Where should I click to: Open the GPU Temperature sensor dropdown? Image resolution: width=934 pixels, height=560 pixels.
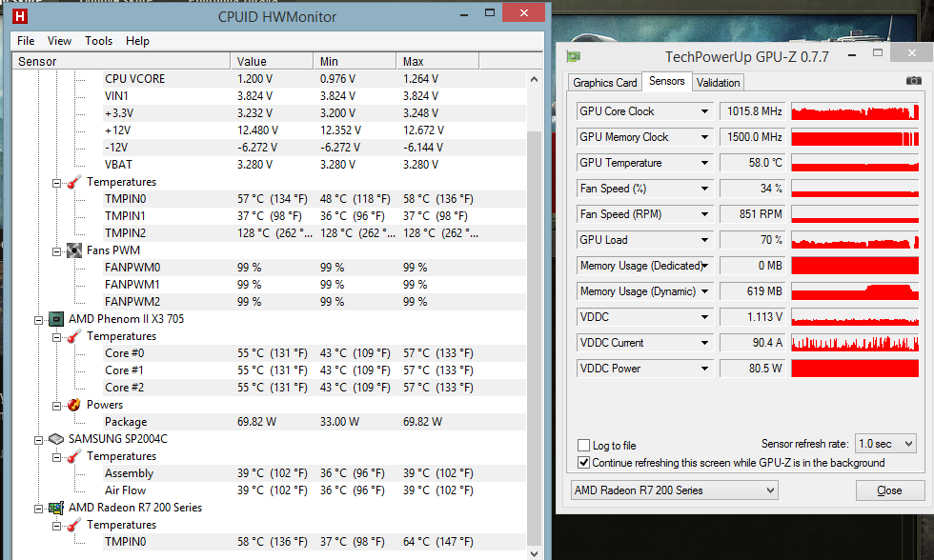click(x=705, y=163)
